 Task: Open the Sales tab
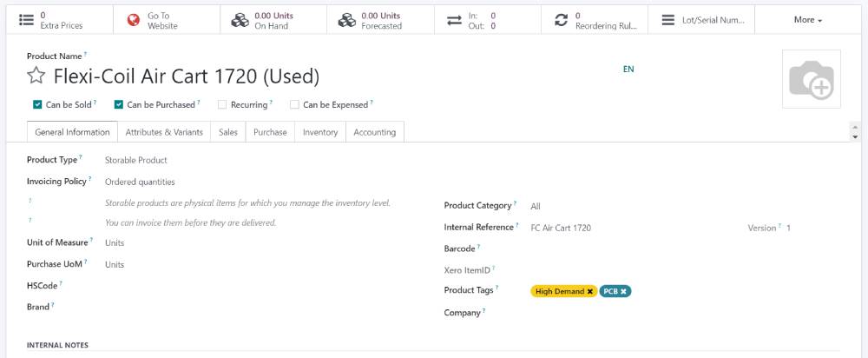click(x=228, y=132)
